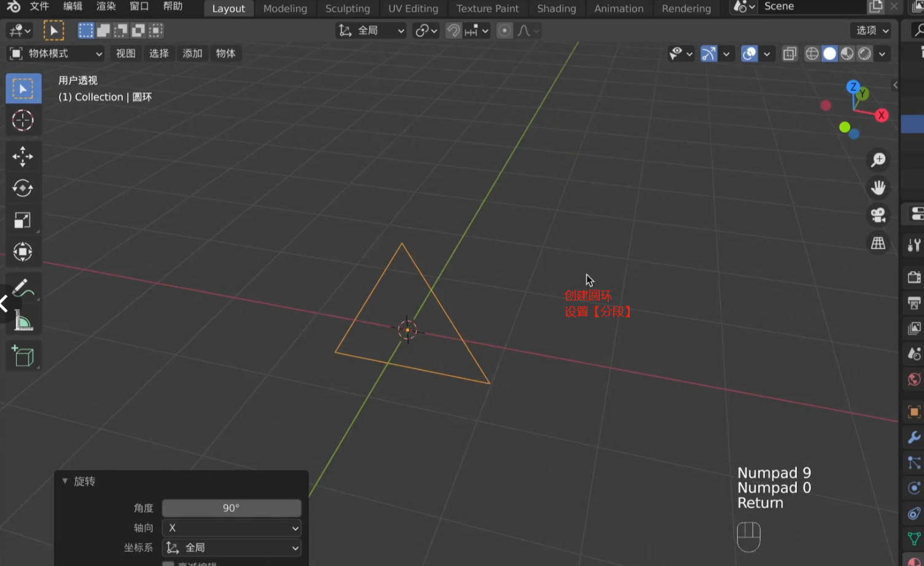The width and height of the screenshot is (924, 566).
Task: Open the 物体模式 mode dropdown
Action: [x=55, y=53]
